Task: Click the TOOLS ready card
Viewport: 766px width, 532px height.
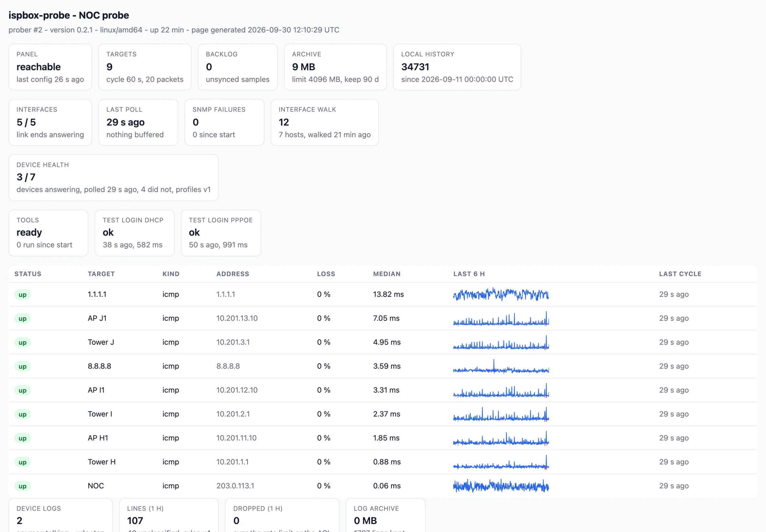Action: pyautogui.click(x=48, y=233)
